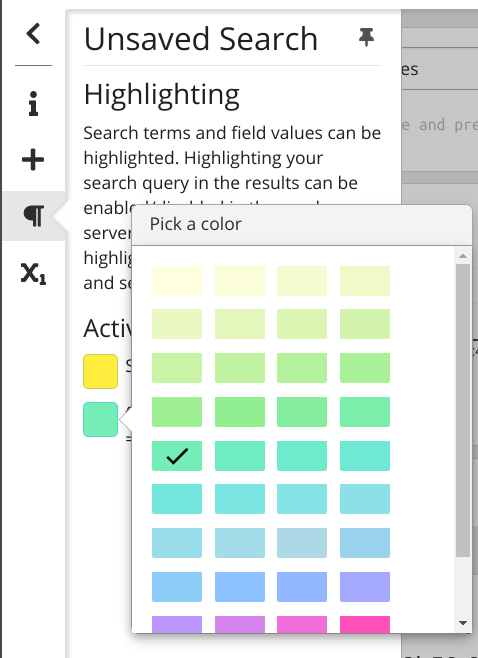This screenshot has height=658, width=478.
Task: Click the scroll-down arrow of color picker
Action: [463, 623]
